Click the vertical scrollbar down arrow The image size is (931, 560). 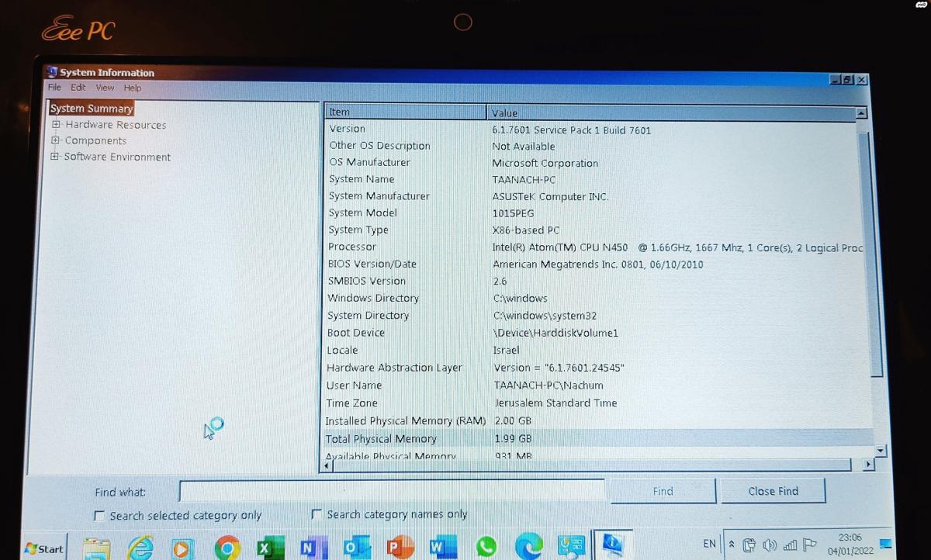880,451
